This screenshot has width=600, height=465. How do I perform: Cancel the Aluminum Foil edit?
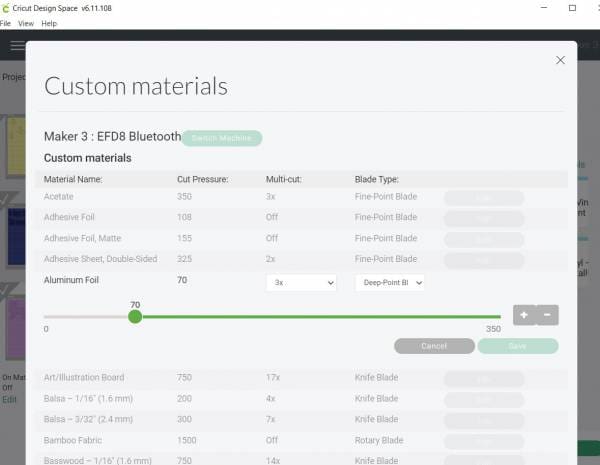(434, 346)
